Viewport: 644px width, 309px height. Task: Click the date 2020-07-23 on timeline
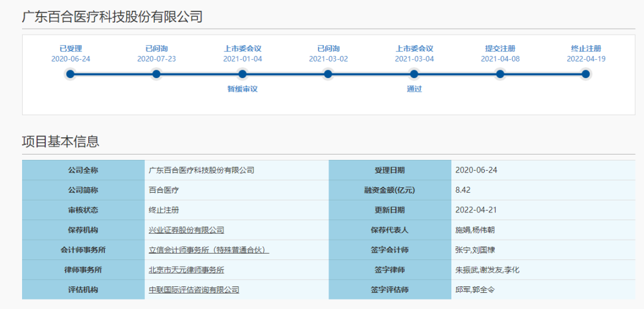click(156, 59)
